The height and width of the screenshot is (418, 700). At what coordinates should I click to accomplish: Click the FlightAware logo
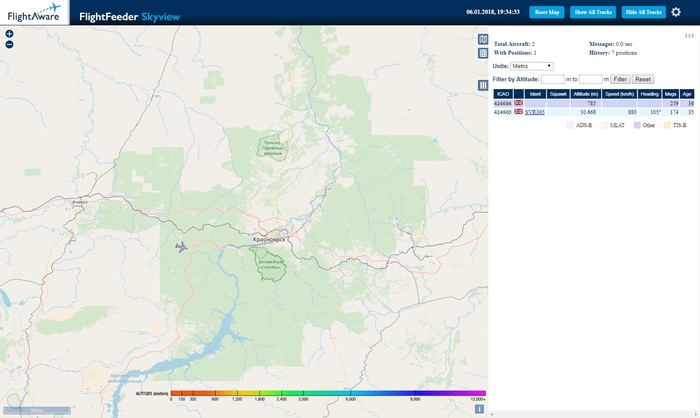point(35,12)
